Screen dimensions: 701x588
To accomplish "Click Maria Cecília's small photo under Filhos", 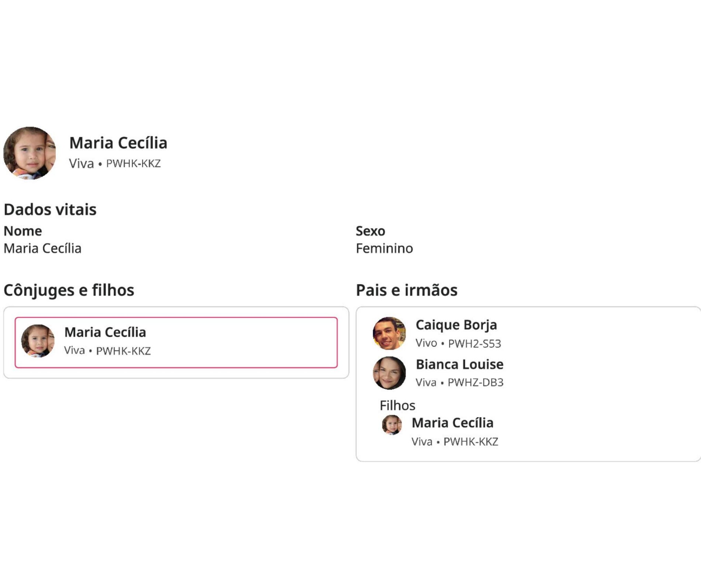I will coord(391,425).
